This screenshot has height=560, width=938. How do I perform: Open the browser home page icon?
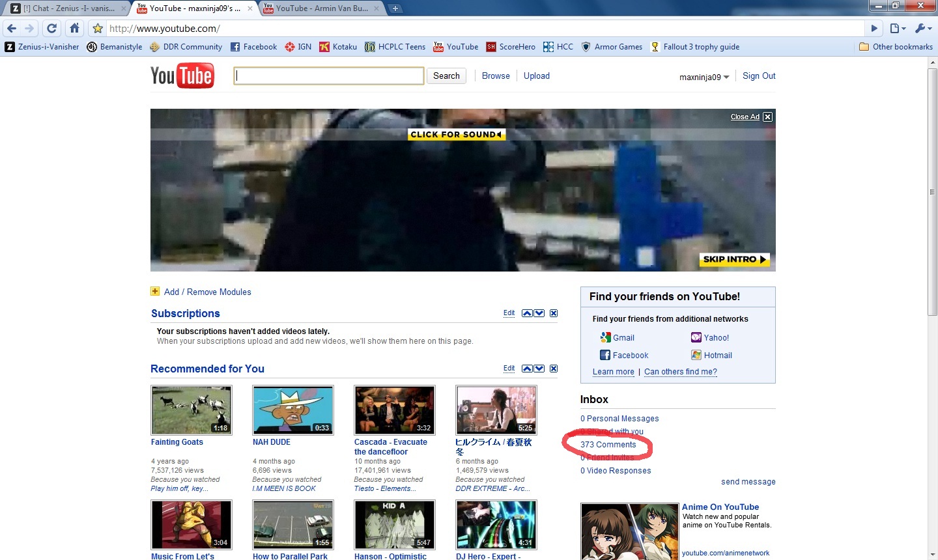pos(74,28)
